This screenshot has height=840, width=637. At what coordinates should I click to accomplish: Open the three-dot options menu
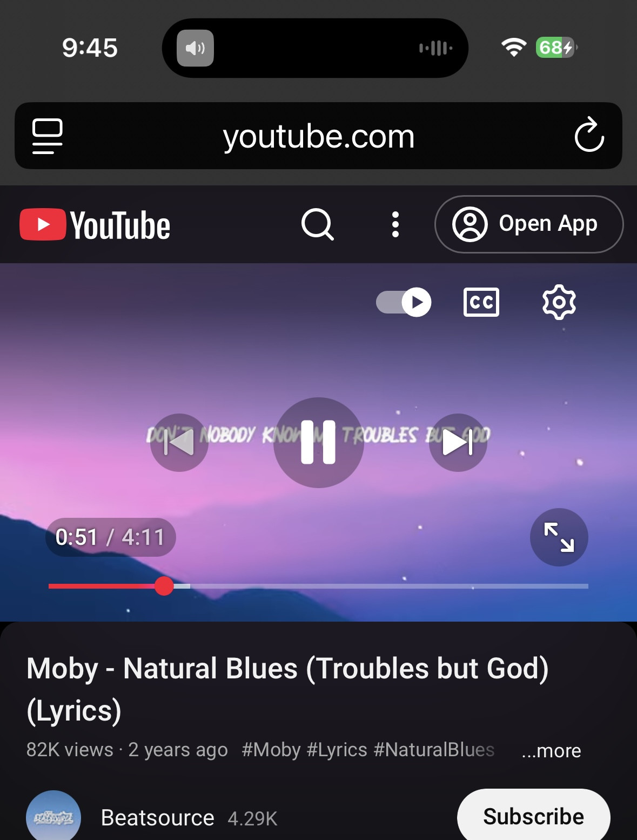pos(395,224)
